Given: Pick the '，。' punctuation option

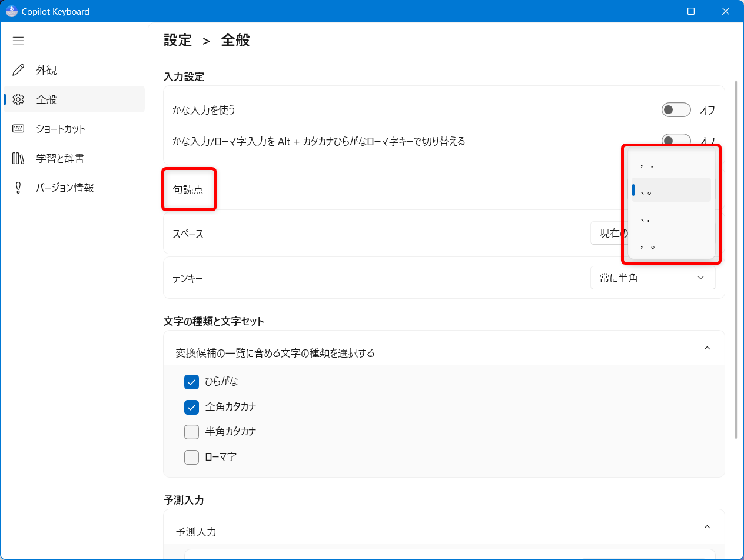Looking at the screenshot, I should pyautogui.click(x=671, y=245).
